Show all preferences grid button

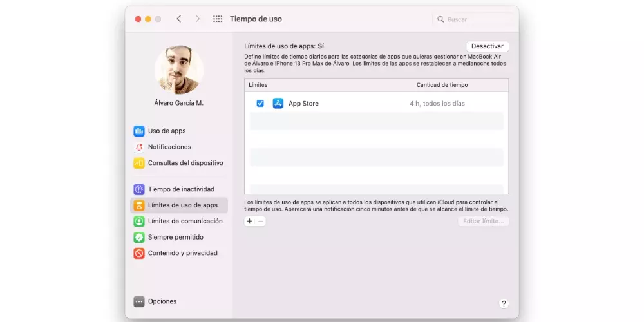pyautogui.click(x=218, y=19)
